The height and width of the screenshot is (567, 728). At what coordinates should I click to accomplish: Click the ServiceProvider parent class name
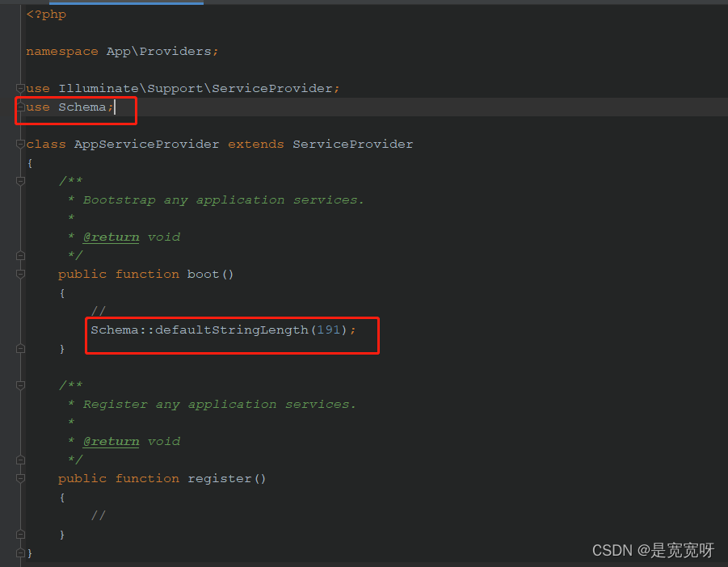353,145
